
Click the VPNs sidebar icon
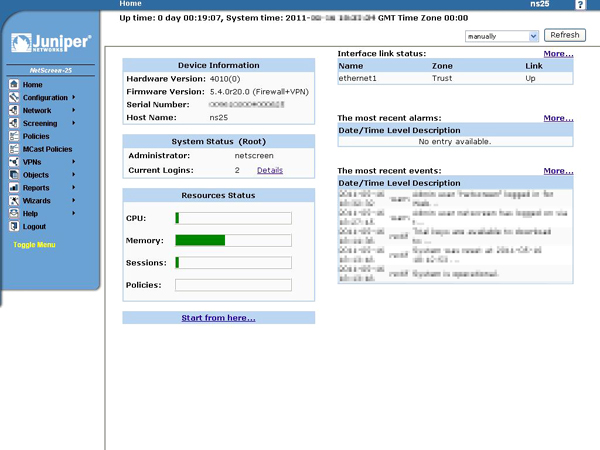tap(14, 161)
